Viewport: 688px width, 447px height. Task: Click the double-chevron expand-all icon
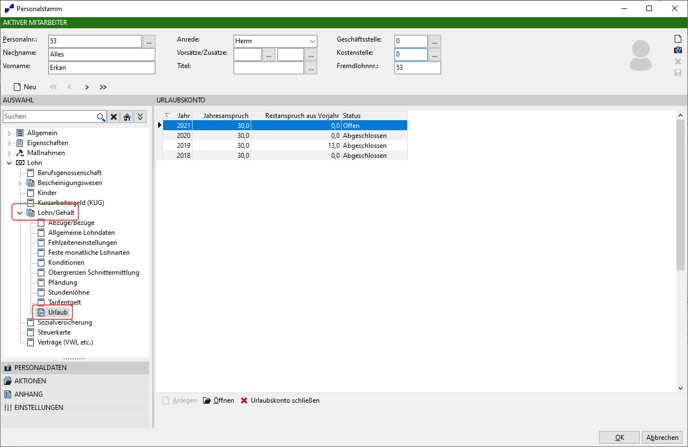[140, 117]
